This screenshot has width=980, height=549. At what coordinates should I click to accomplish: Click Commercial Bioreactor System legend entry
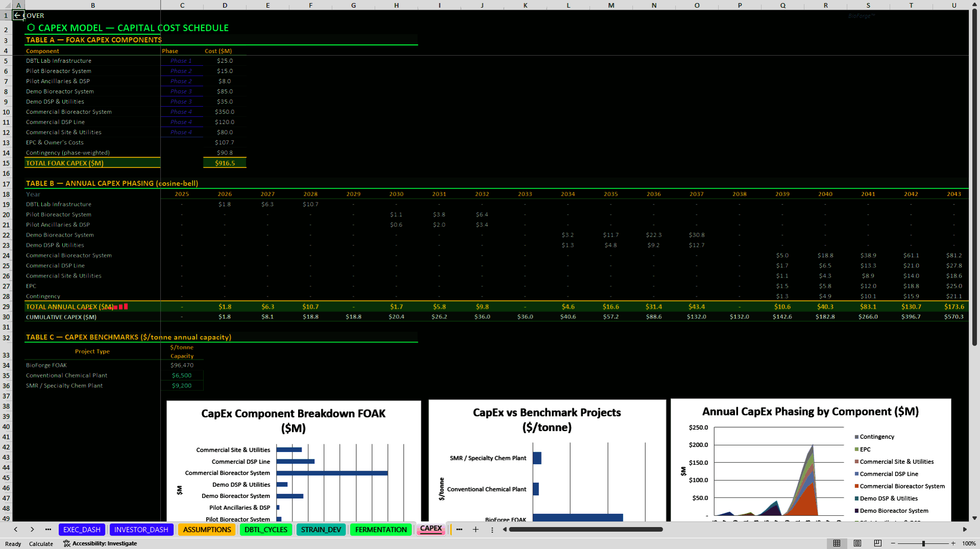(899, 486)
